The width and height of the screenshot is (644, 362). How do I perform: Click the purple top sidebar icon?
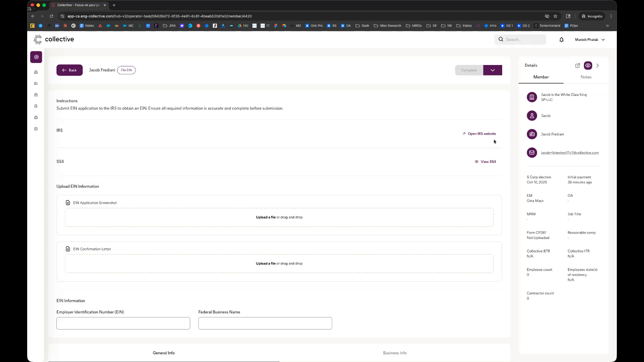[x=36, y=57]
